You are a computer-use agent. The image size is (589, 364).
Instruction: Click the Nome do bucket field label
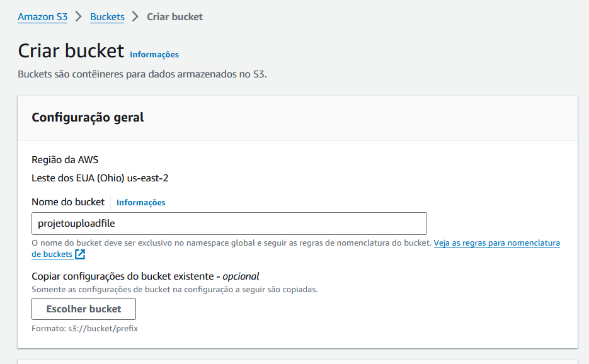pos(68,202)
